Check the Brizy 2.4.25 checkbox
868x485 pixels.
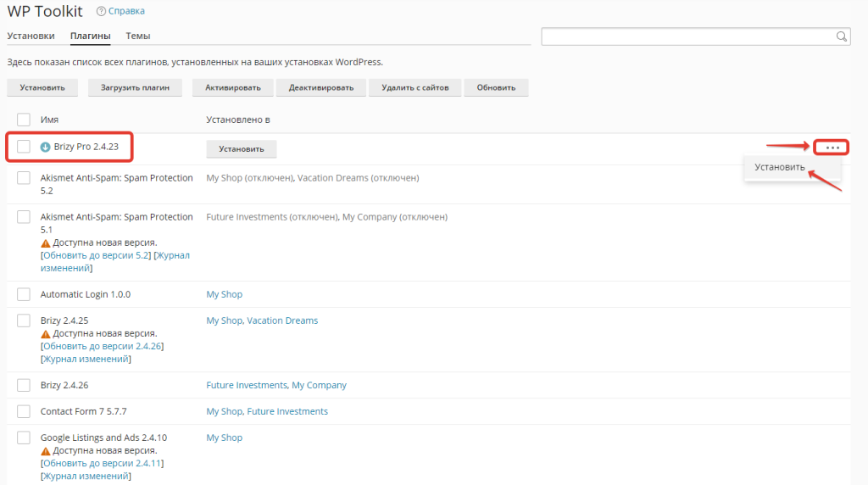coord(23,321)
